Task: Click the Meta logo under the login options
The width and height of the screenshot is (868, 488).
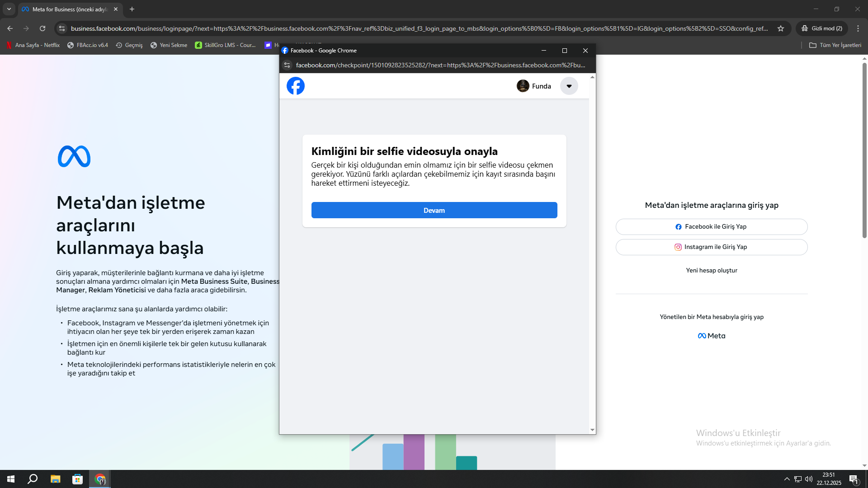Action: click(712, 336)
